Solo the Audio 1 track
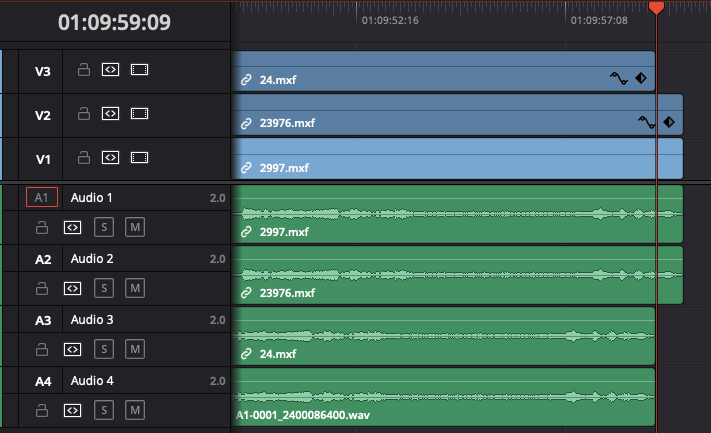711x433 pixels. point(104,227)
